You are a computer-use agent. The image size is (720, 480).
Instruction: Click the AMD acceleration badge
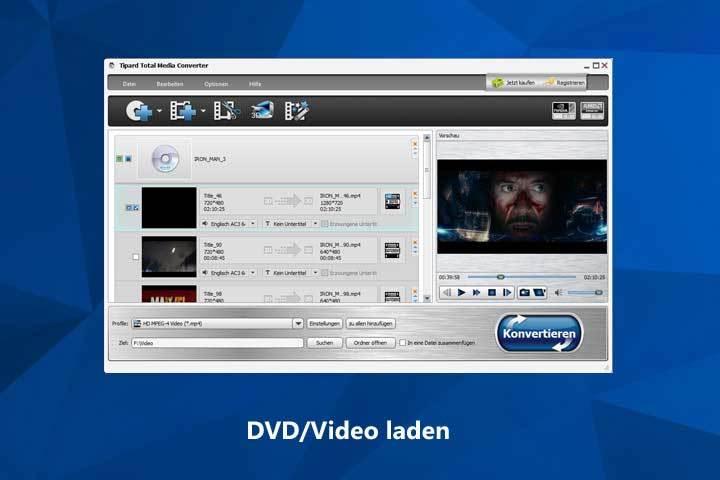point(592,111)
